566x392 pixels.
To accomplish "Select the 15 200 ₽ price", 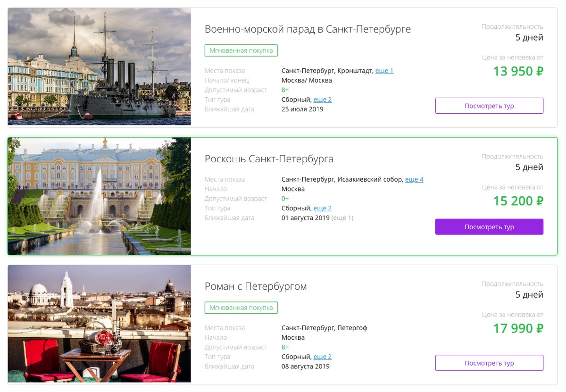I will (x=518, y=201).
